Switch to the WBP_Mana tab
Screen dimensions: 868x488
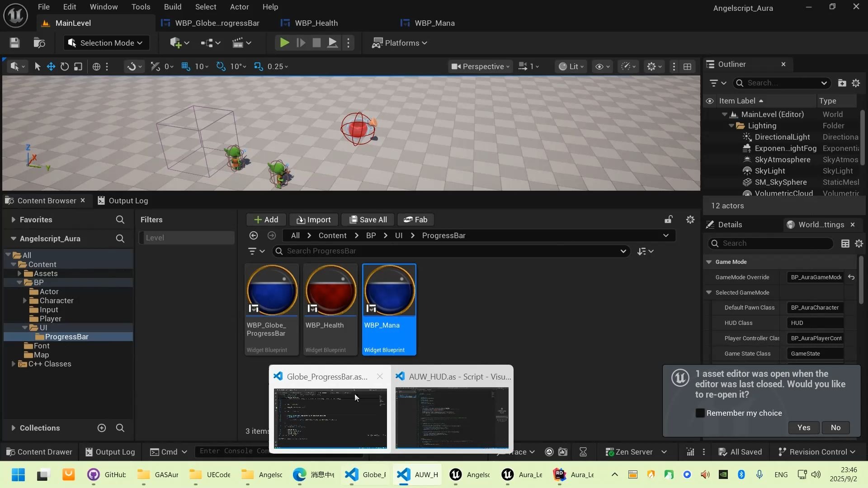[x=434, y=23]
